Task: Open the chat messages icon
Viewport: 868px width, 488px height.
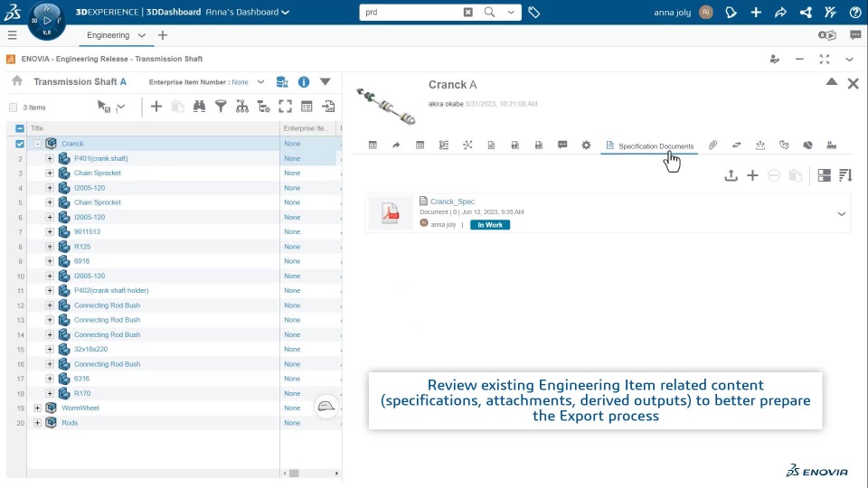Action: [x=855, y=35]
